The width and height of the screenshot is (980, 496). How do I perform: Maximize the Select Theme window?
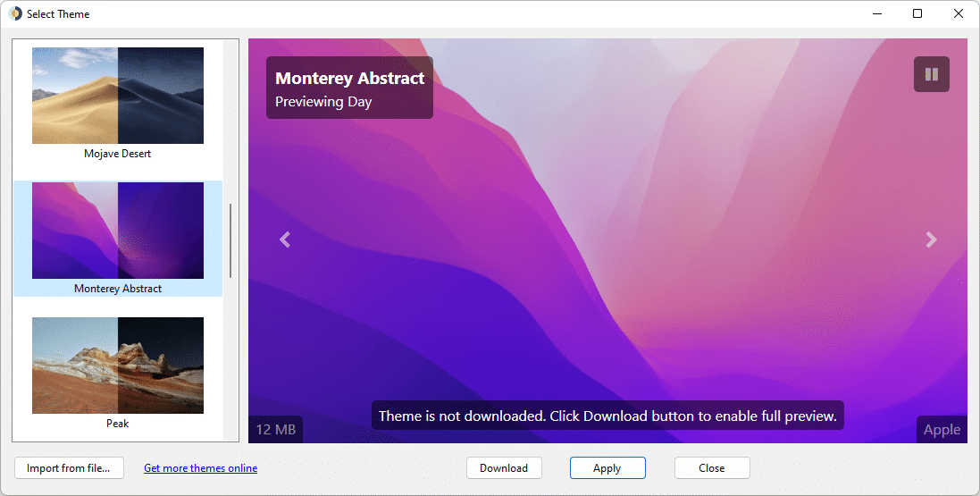[917, 14]
